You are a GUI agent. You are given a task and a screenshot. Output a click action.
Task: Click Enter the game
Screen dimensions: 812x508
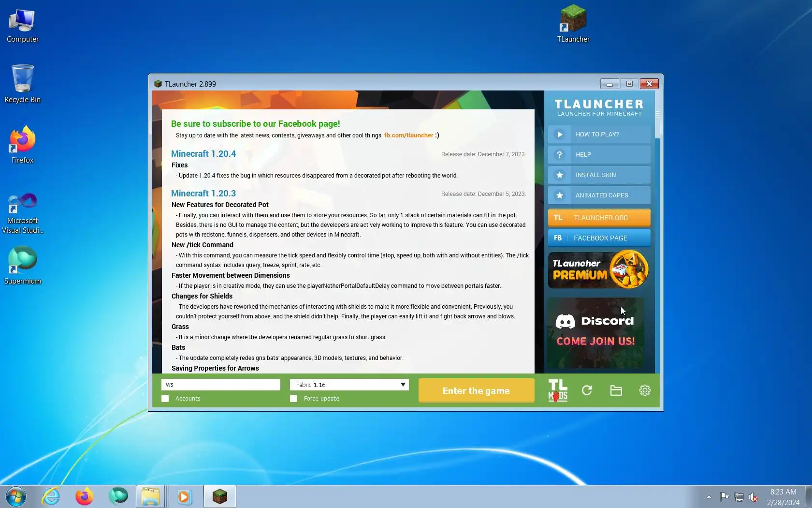pos(476,390)
